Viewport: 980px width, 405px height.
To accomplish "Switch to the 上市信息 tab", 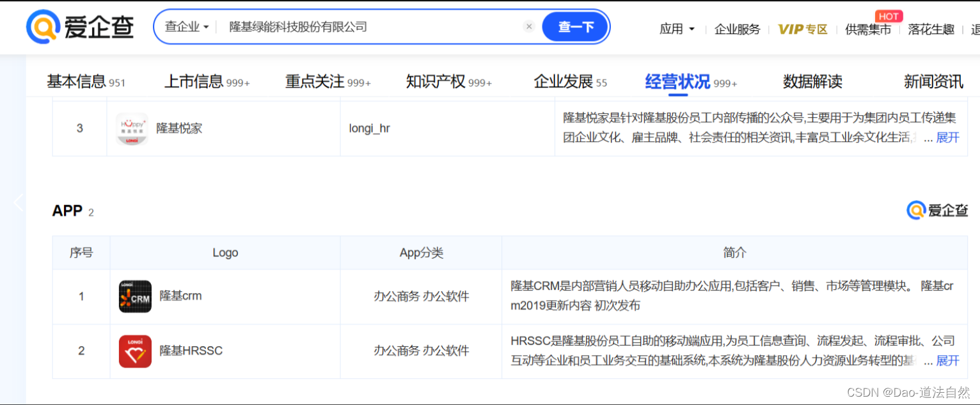I will pos(207,82).
